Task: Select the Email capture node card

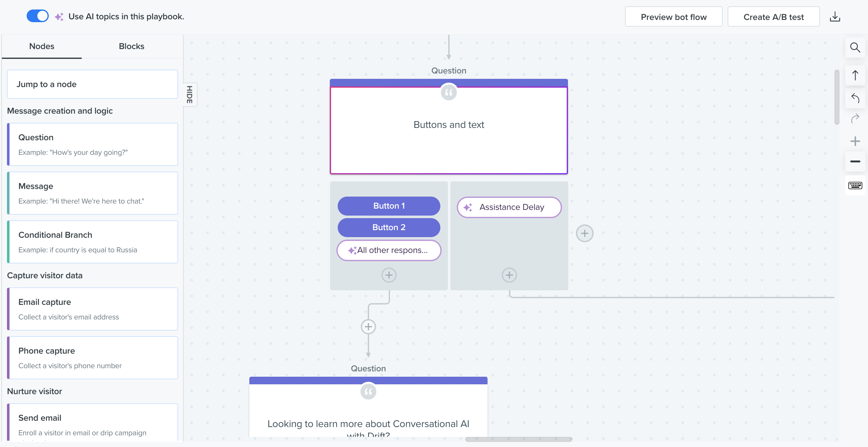Action: click(92, 309)
